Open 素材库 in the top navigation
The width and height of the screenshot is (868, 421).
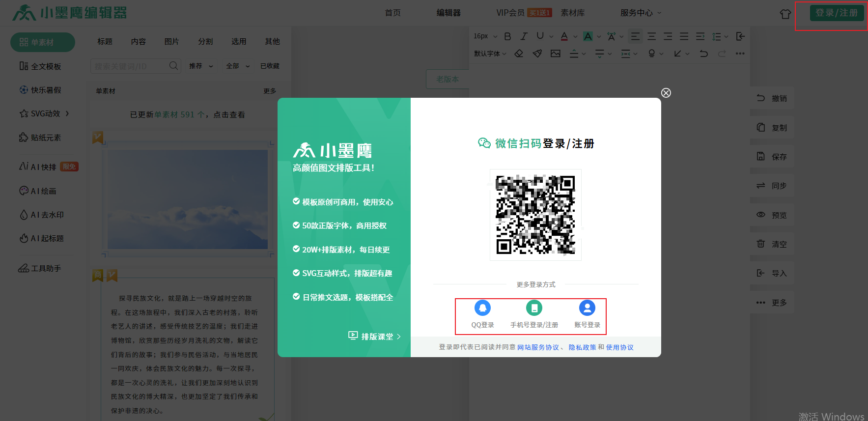[573, 13]
